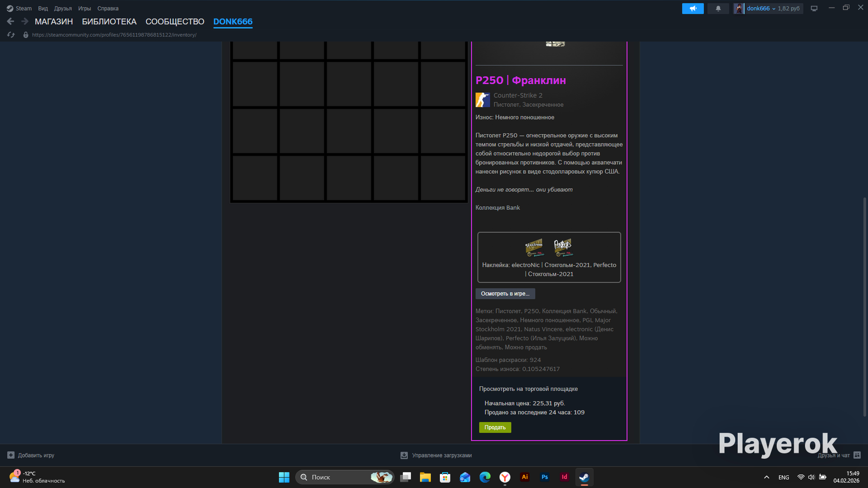Screen dimensions: 868x488
Task: Click the Counter-Strike 2 game icon
Action: click(483, 100)
